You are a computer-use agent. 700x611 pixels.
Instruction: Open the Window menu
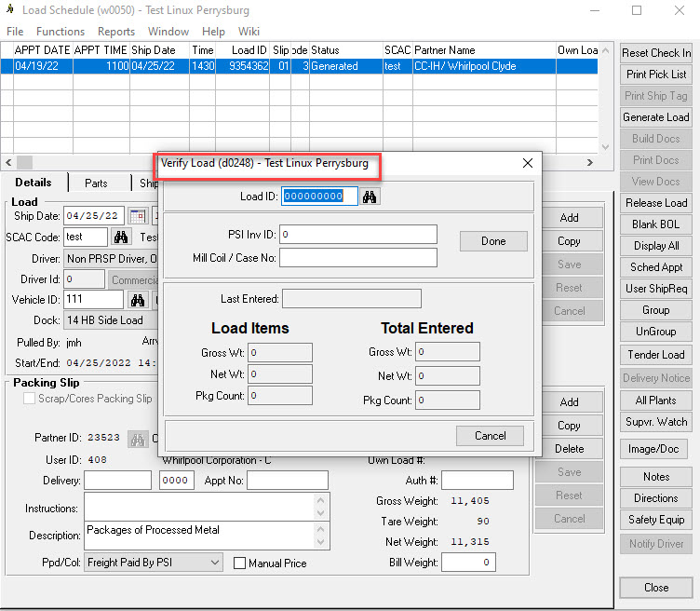168,32
